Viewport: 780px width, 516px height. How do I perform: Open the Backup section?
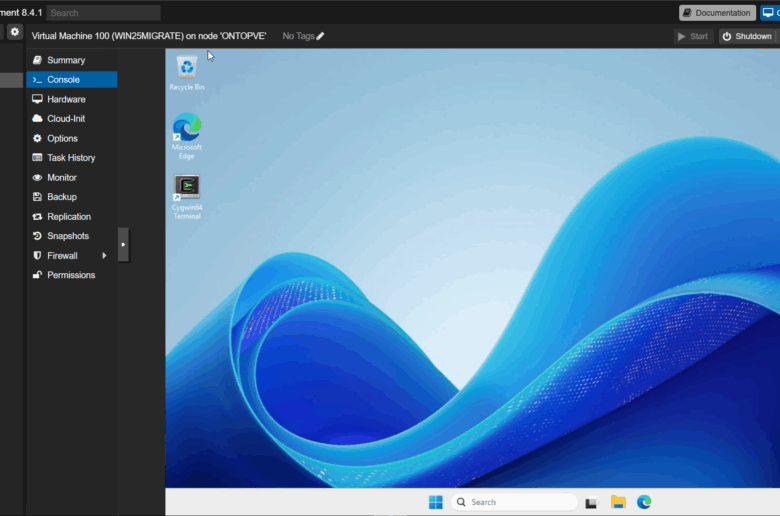tap(72, 197)
